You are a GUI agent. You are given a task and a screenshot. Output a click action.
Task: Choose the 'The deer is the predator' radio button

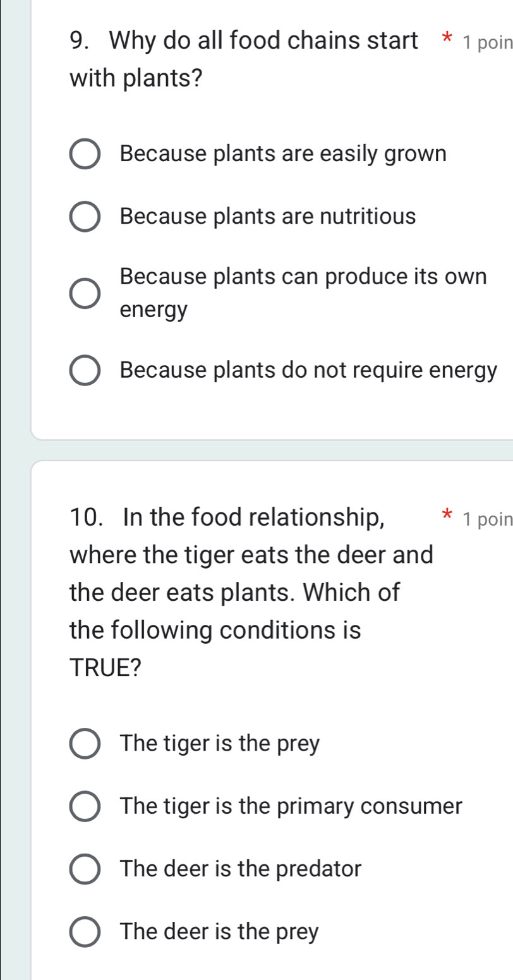(84, 869)
